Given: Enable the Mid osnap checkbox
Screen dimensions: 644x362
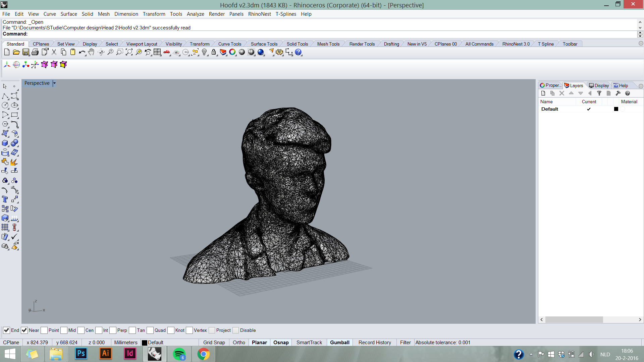Looking at the screenshot, I should tap(64, 330).
